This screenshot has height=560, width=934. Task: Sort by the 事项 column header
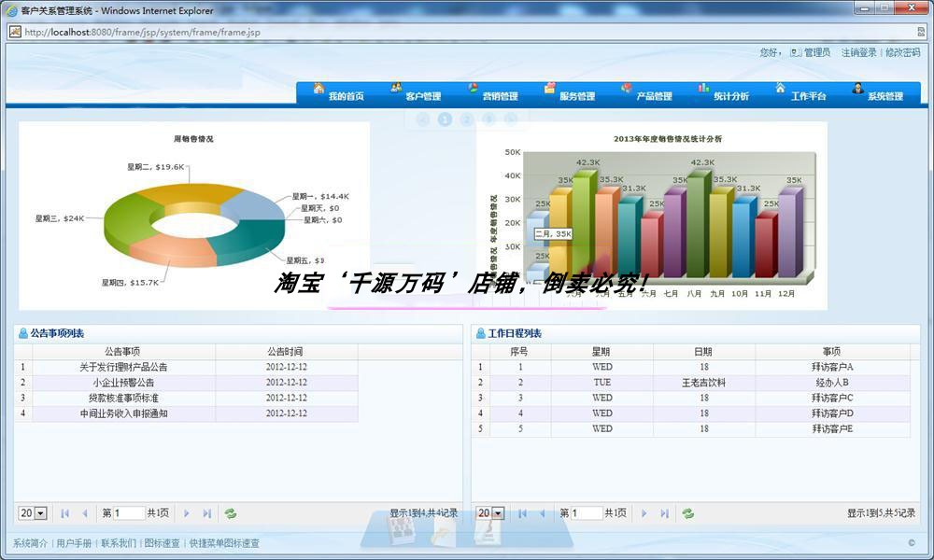832,352
